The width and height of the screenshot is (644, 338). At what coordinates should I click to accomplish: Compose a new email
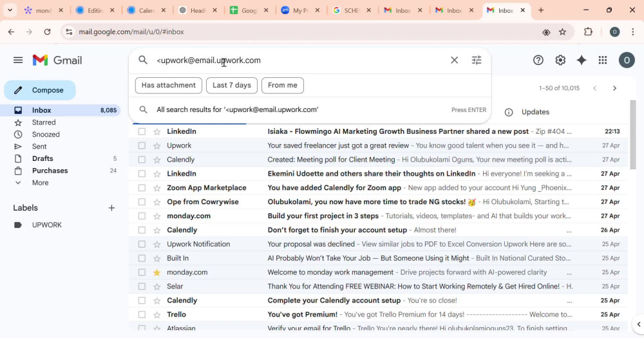click(x=40, y=90)
